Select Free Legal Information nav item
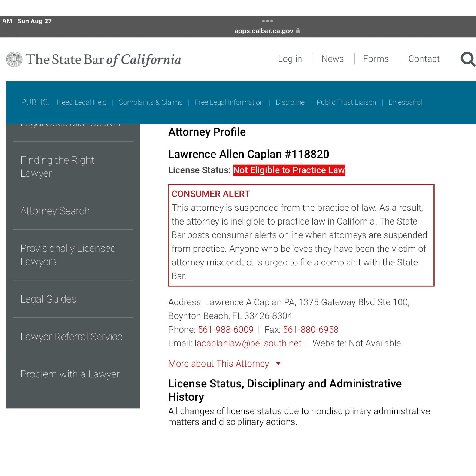Image resolution: width=476 pixels, height=476 pixels. click(229, 102)
